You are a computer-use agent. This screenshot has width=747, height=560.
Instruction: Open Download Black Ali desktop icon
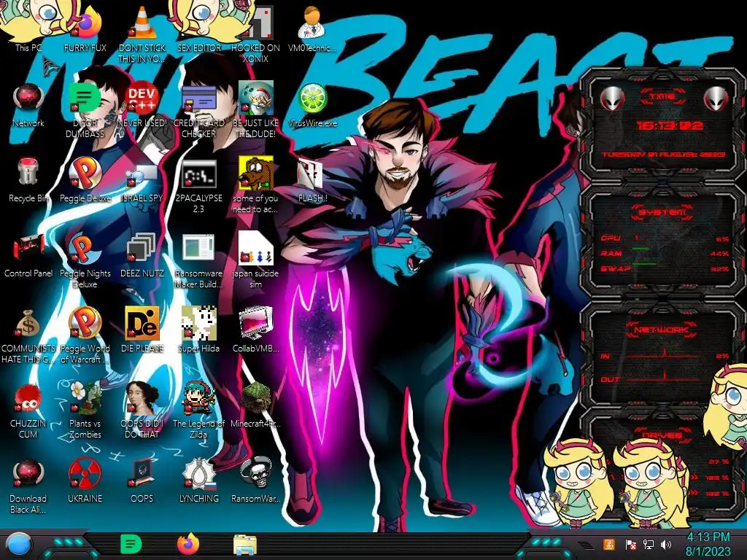click(28, 486)
